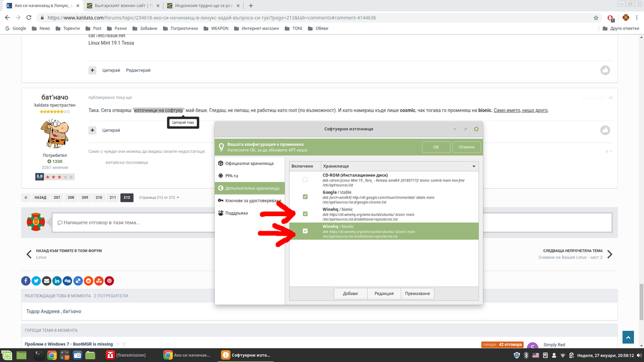Screen dimensions: 644x362
Task: Go back to the previous page in Chrome
Action: click(x=8, y=18)
